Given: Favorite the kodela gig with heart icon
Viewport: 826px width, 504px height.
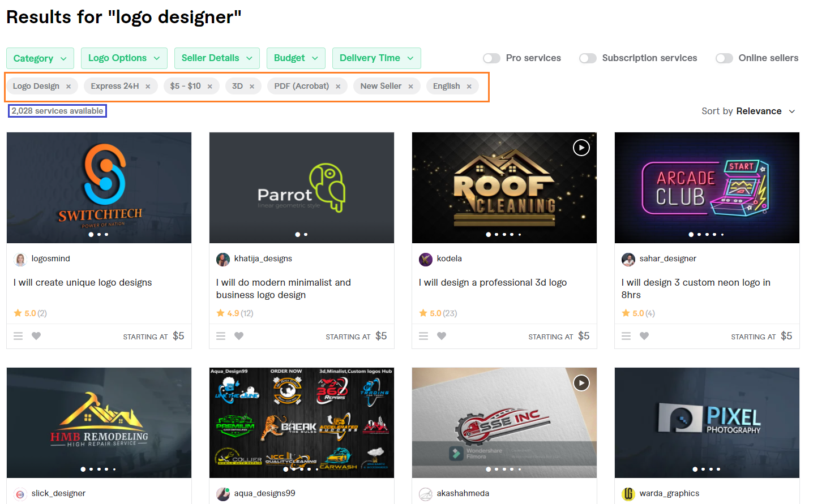Looking at the screenshot, I should [442, 336].
